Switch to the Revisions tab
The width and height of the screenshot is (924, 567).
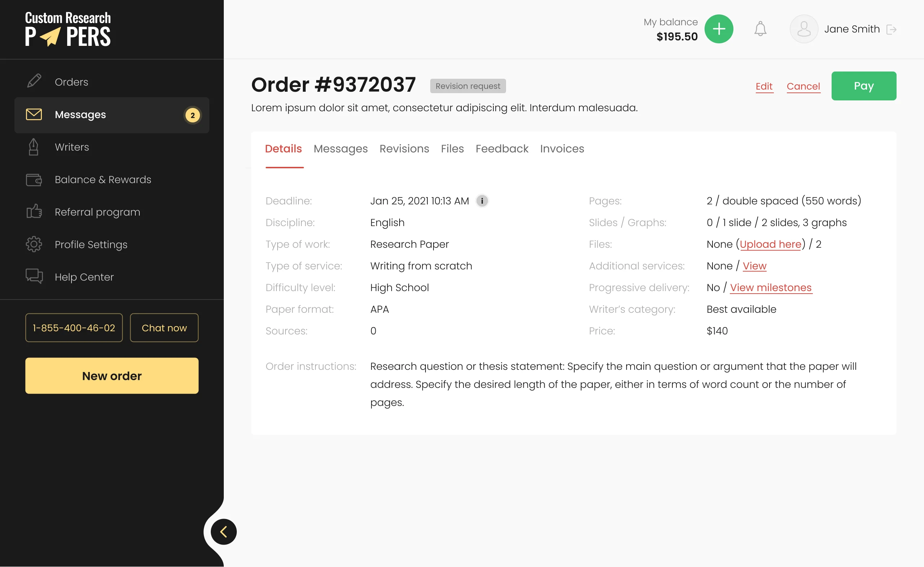(404, 148)
